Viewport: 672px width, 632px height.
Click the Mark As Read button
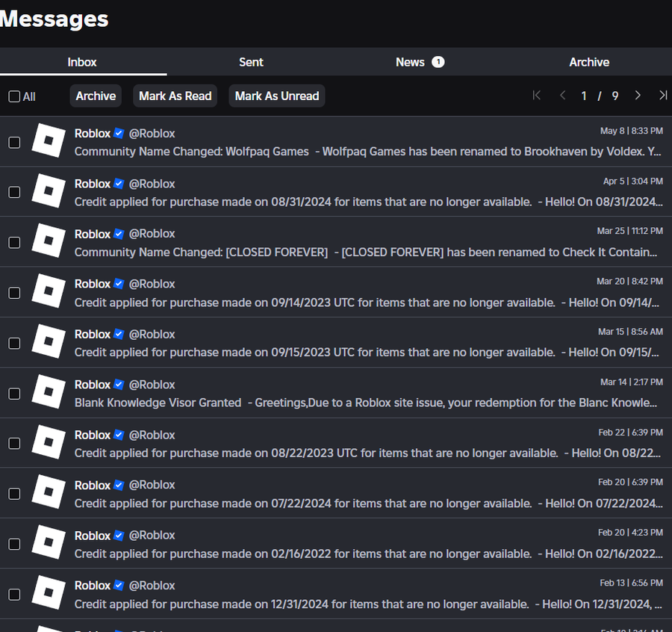[x=175, y=96]
